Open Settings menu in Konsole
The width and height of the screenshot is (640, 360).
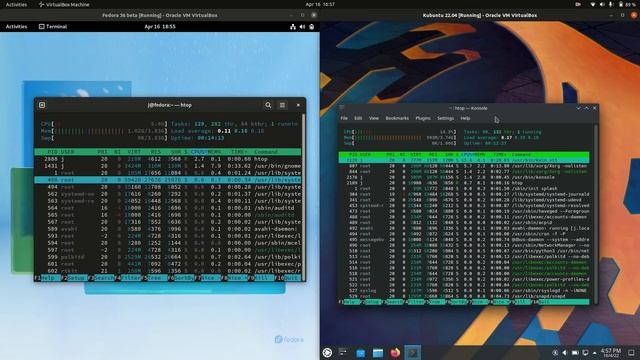tap(445, 118)
